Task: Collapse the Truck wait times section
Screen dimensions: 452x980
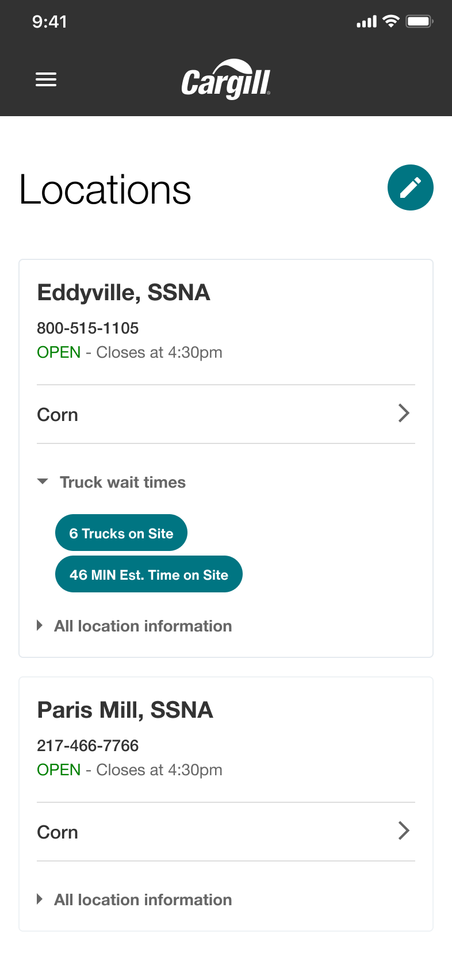Action: coord(112,482)
